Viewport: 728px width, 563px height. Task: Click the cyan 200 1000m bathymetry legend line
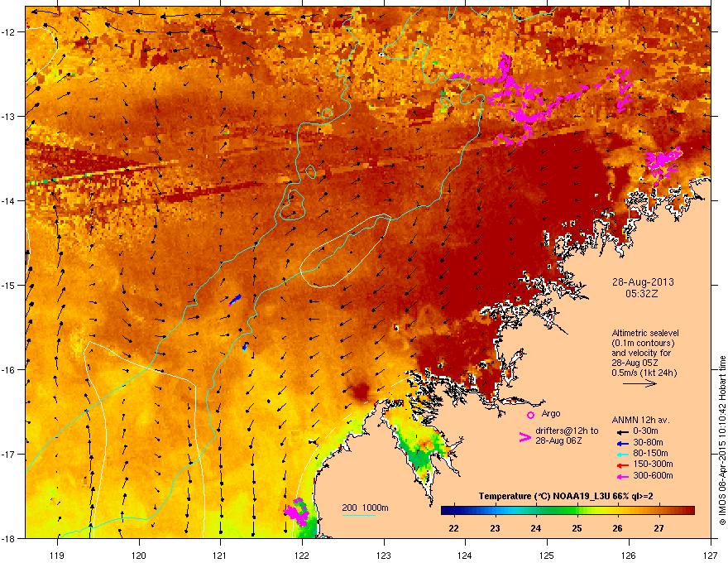[358, 515]
